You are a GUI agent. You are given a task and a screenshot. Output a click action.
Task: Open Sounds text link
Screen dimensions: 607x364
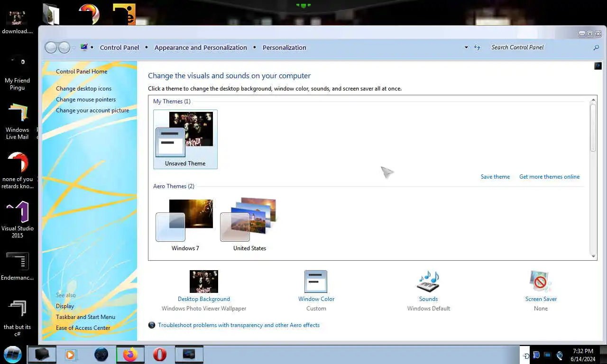[x=428, y=299]
